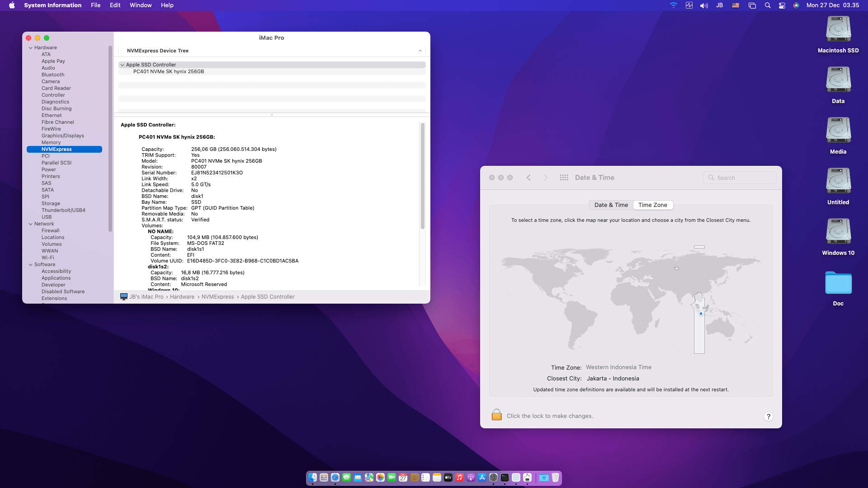Screen dimensions: 868x488
Task: Open the Help menu
Action: click(167, 5)
